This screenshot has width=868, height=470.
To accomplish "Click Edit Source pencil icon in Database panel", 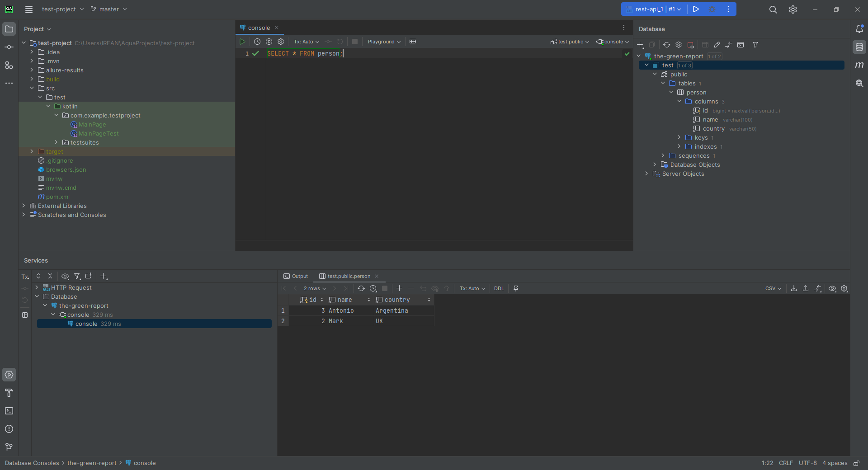I will (x=717, y=45).
